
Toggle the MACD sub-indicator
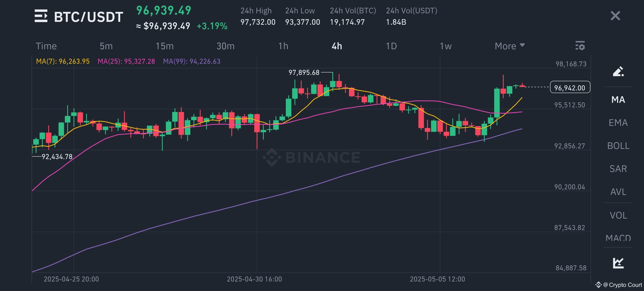(618, 238)
